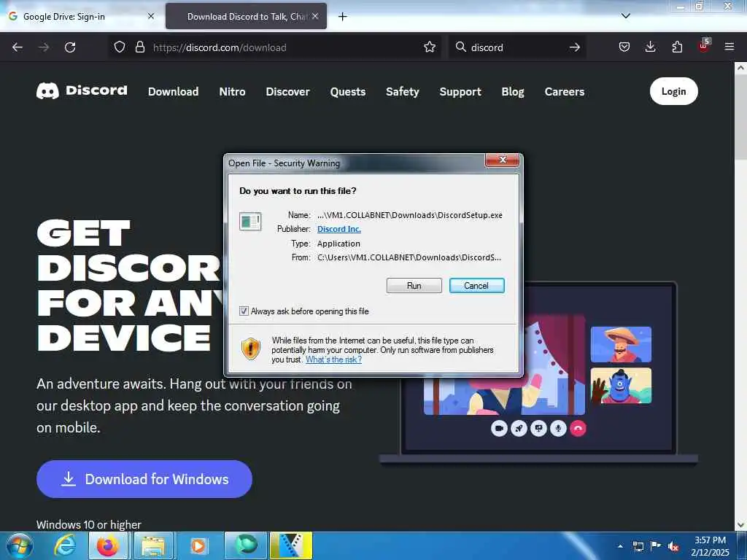Open the Safety nav menu

click(403, 91)
